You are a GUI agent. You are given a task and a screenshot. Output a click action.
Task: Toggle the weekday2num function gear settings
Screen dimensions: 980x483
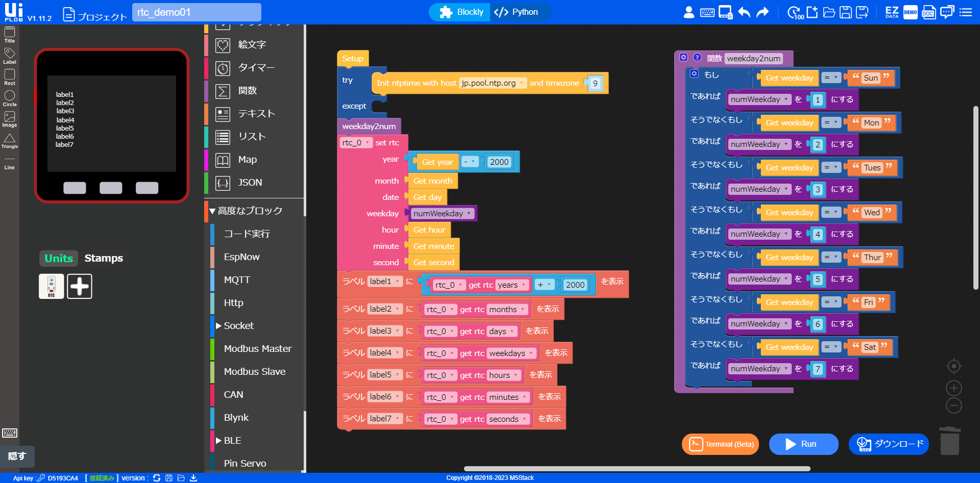tap(683, 58)
